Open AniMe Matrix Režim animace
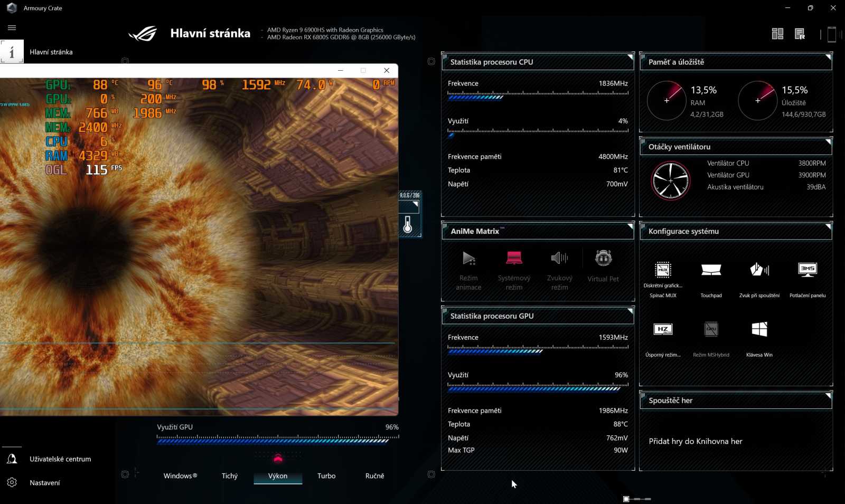The width and height of the screenshot is (845, 504). [468, 270]
